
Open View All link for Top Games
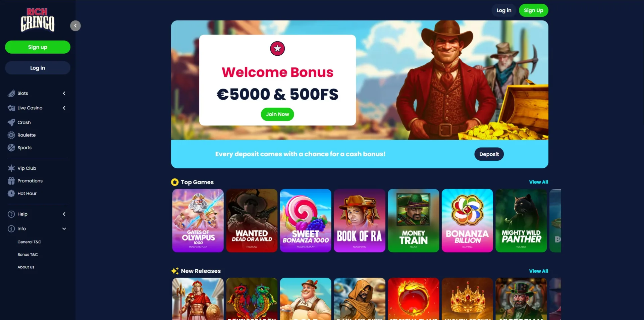(x=539, y=182)
